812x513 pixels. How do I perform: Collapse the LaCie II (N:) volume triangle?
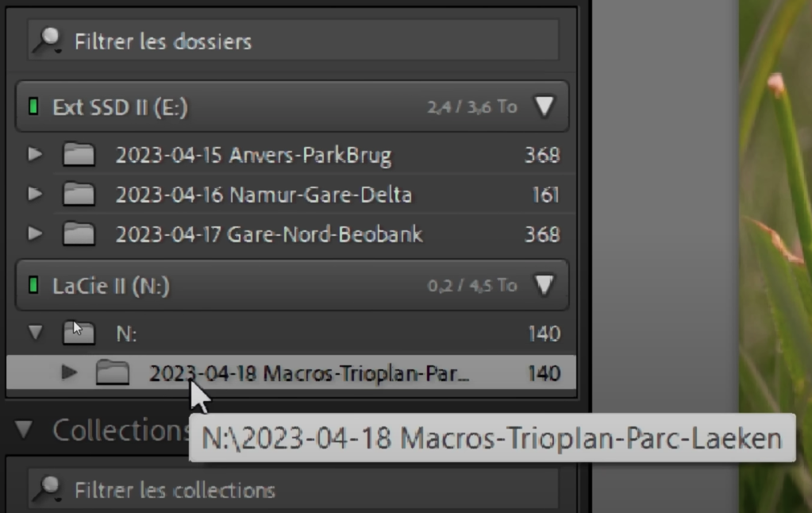(545, 285)
